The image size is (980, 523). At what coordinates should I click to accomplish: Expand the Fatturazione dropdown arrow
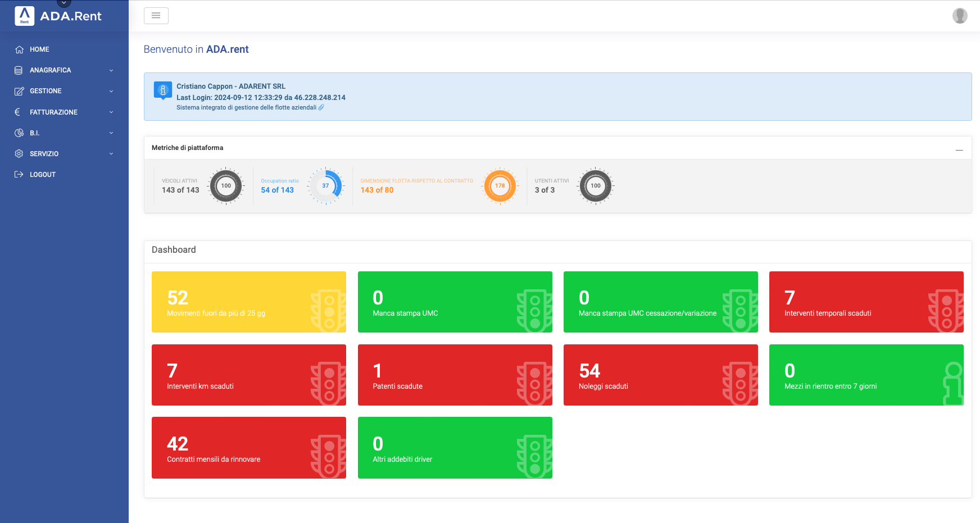click(x=111, y=112)
